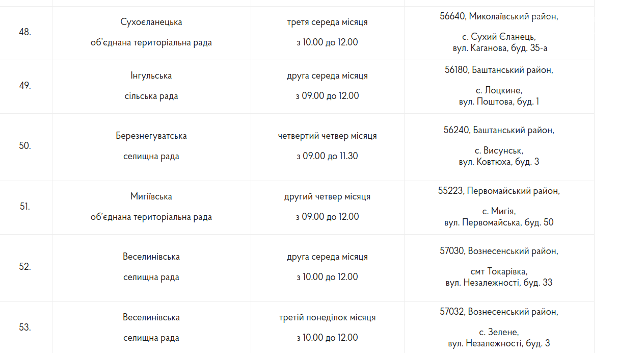Click the Березнегуватська council name

[x=151, y=136]
